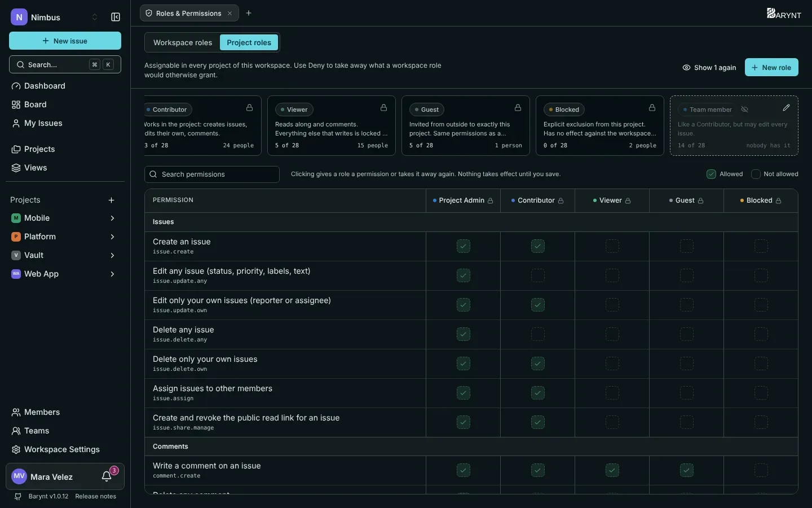The height and width of the screenshot is (508, 812).
Task: Uncheck Write a comment for Guest
Action: click(687, 470)
